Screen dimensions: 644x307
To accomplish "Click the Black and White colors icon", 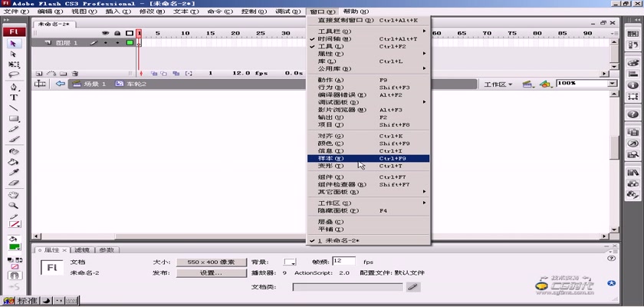I will click(11, 260).
